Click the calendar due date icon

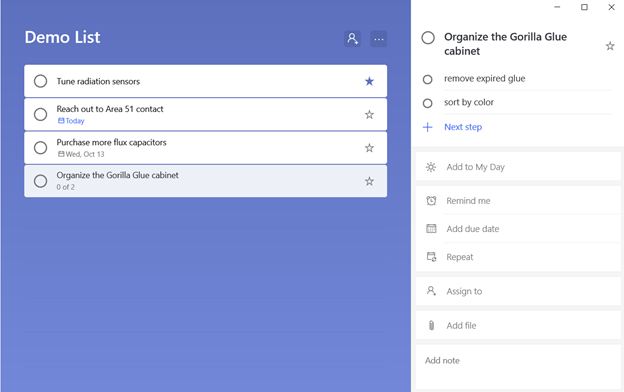(431, 228)
